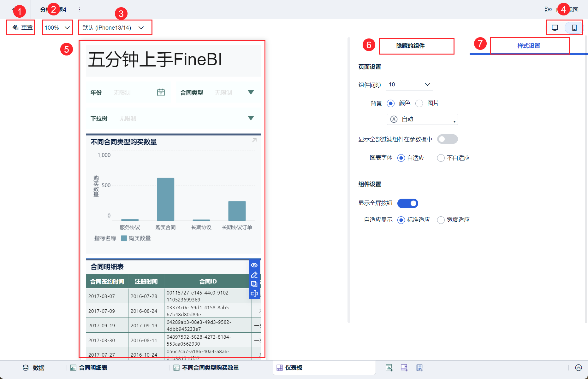Open the 隐藏的组件 tab
588x379 pixels.
[x=410, y=46]
